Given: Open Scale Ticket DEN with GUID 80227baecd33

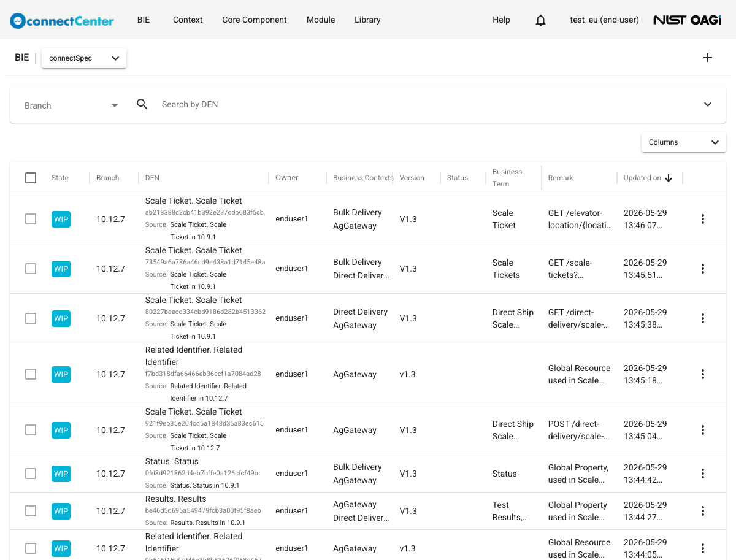Looking at the screenshot, I should [x=194, y=301].
